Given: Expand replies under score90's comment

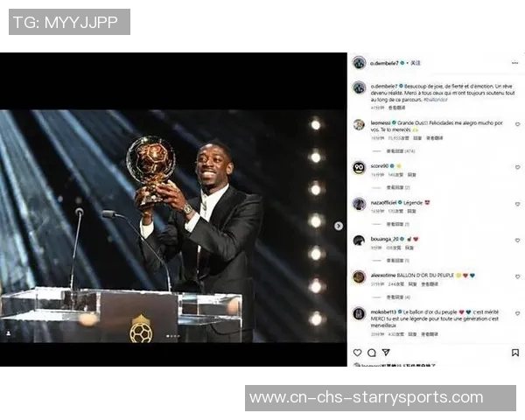Looking at the screenshot, I should pyautogui.click(x=398, y=187).
